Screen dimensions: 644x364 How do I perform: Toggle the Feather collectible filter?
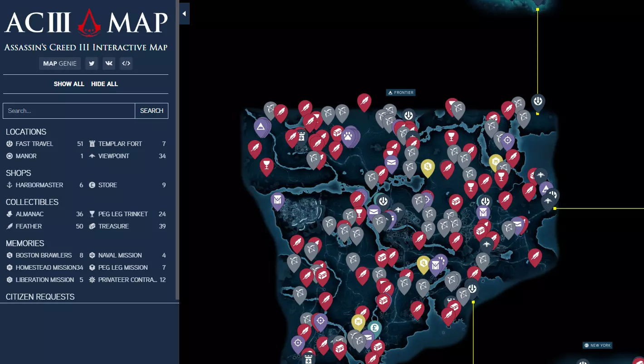point(45,226)
